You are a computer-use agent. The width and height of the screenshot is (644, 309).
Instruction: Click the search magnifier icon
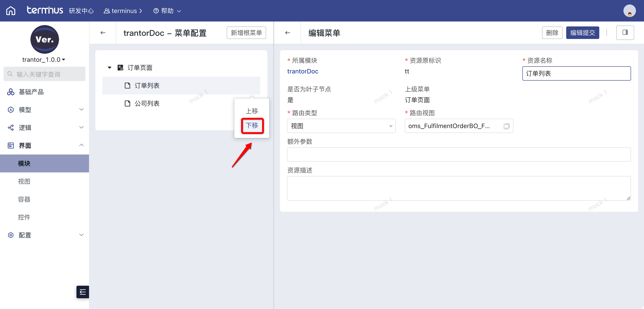click(x=10, y=74)
